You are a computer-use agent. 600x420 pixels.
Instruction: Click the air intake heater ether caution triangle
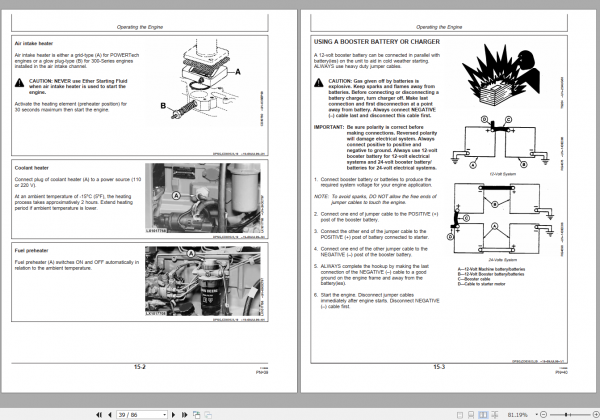[20, 82]
